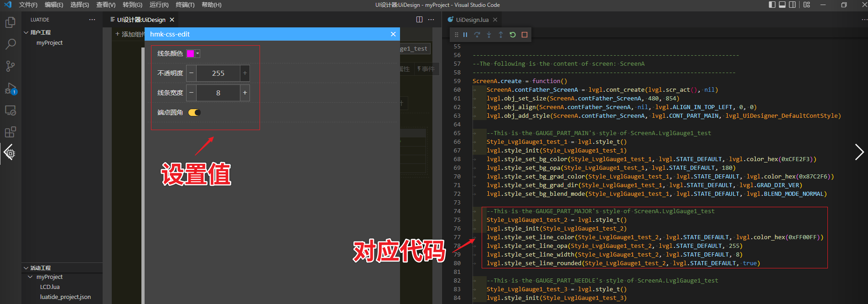Open LCD.lua in the project tree

click(50, 287)
